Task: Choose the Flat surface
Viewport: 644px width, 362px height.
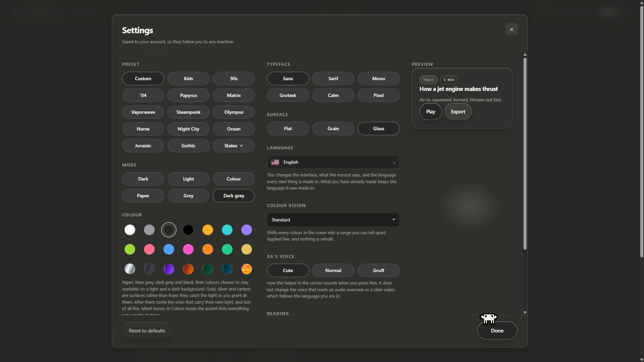Action: [288, 128]
